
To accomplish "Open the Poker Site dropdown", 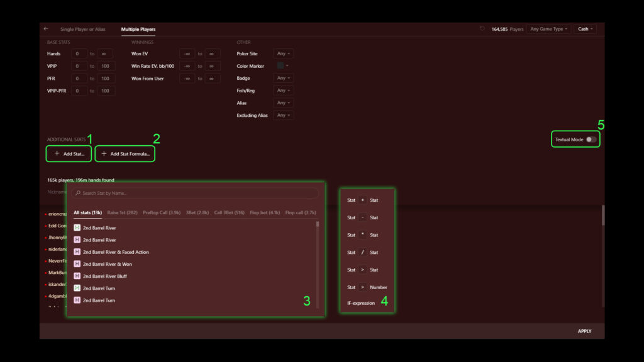I will click(x=284, y=53).
